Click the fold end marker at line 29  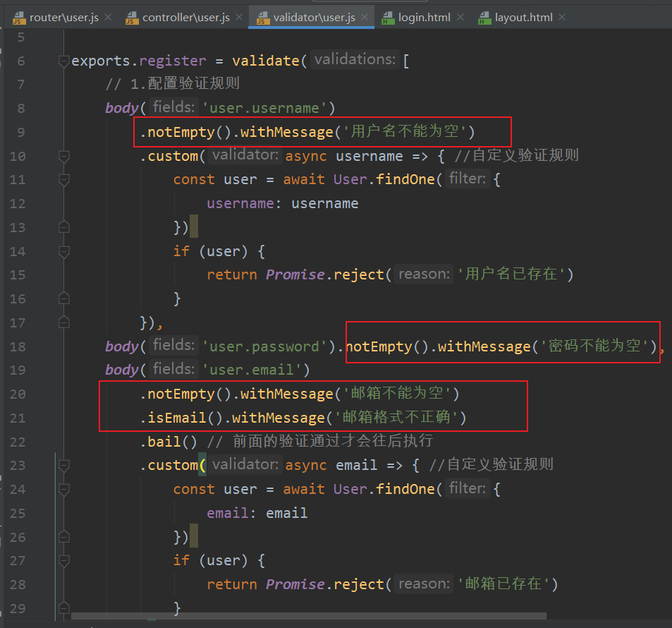64,608
